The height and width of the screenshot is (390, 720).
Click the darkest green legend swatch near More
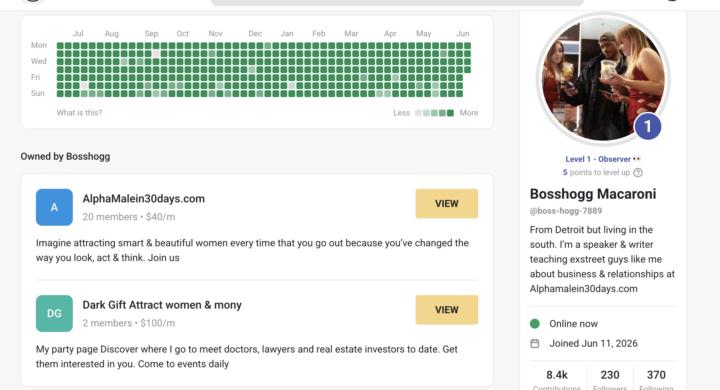pos(450,113)
